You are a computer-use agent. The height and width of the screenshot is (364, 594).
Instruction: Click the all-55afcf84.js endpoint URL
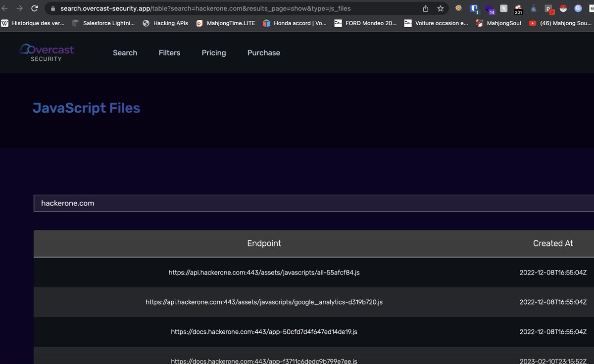click(264, 273)
